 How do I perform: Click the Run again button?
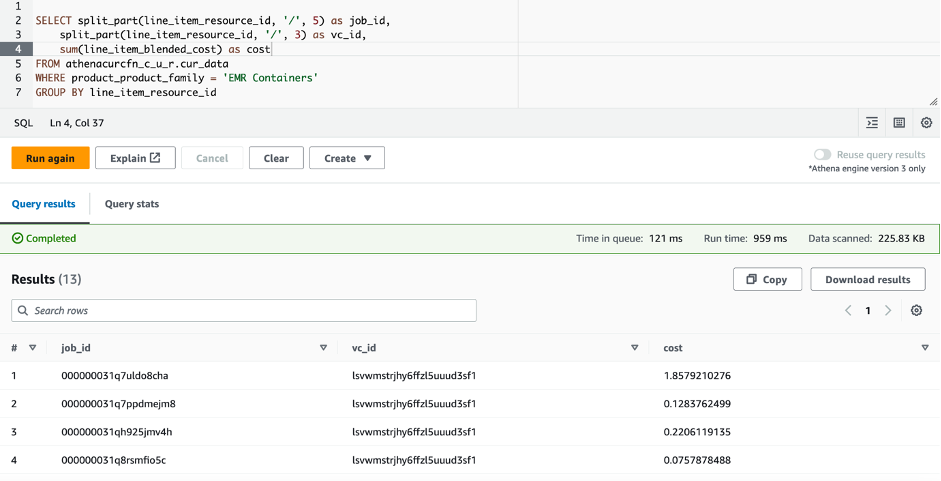(50, 159)
